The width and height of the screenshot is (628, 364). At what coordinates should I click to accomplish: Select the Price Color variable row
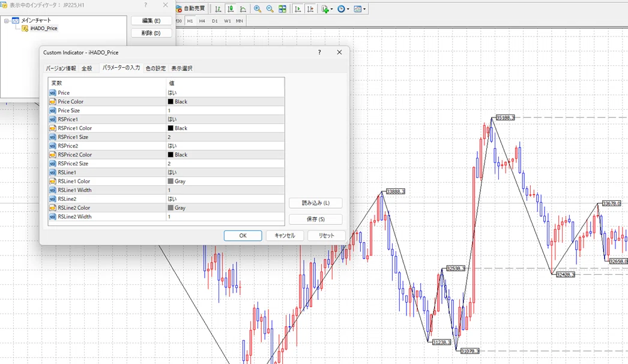point(166,101)
